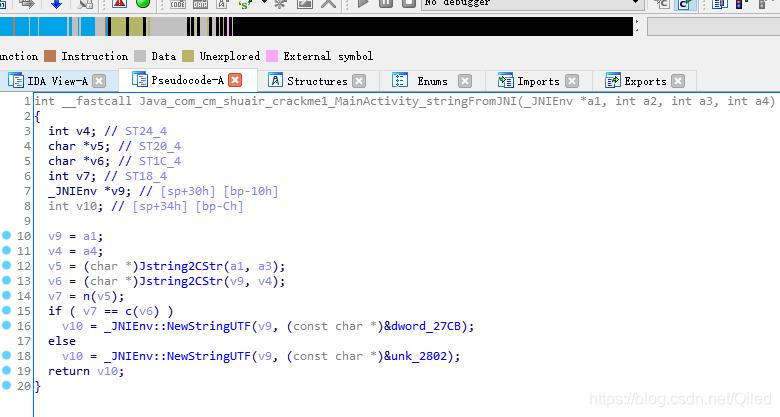This screenshot has height=417, width=780.
Task: Switch to the IDA View-A tab
Action: point(57,81)
